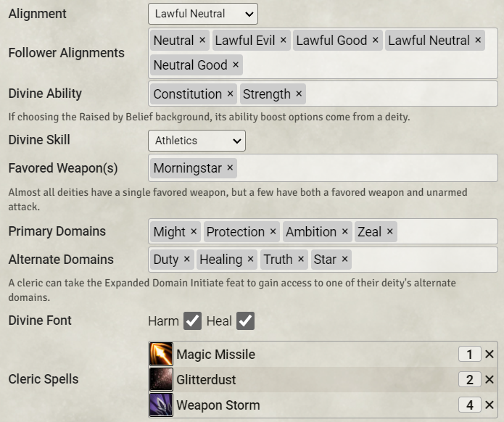This screenshot has width=504, height=422.
Task: Toggle the Heal divine font checkbox
Action: [x=246, y=320]
